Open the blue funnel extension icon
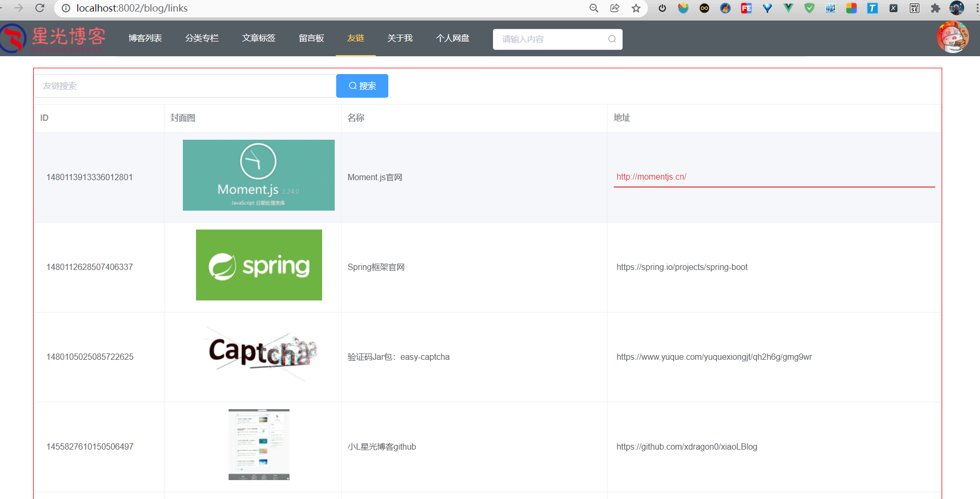The width and height of the screenshot is (980, 499). pos(767,8)
